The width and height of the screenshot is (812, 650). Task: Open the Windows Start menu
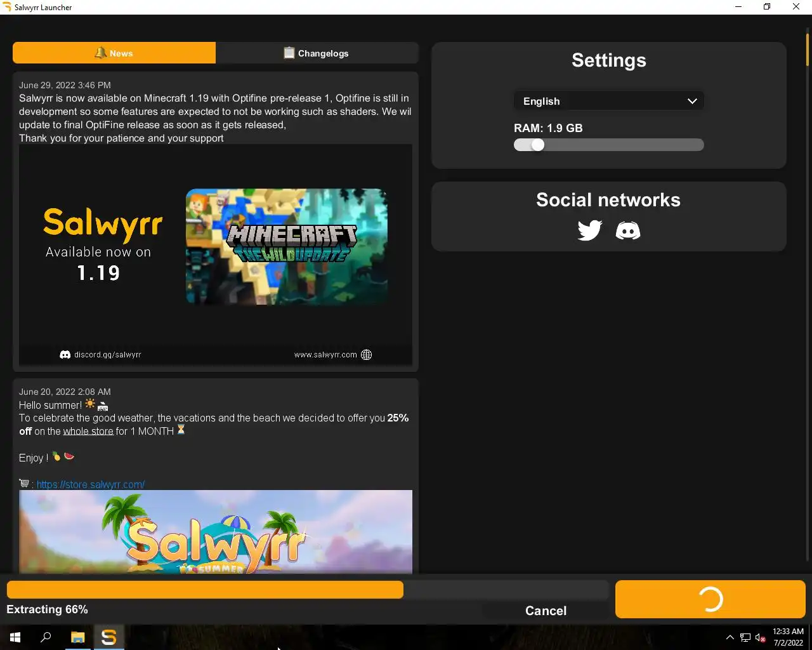pos(15,637)
